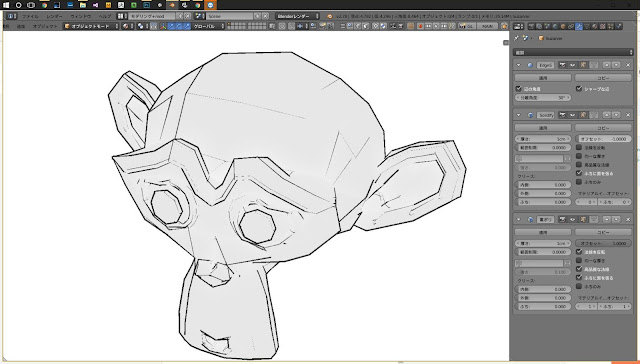Open the 追加 menu in 3D view header
The image size is (640, 364).
(21, 26)
